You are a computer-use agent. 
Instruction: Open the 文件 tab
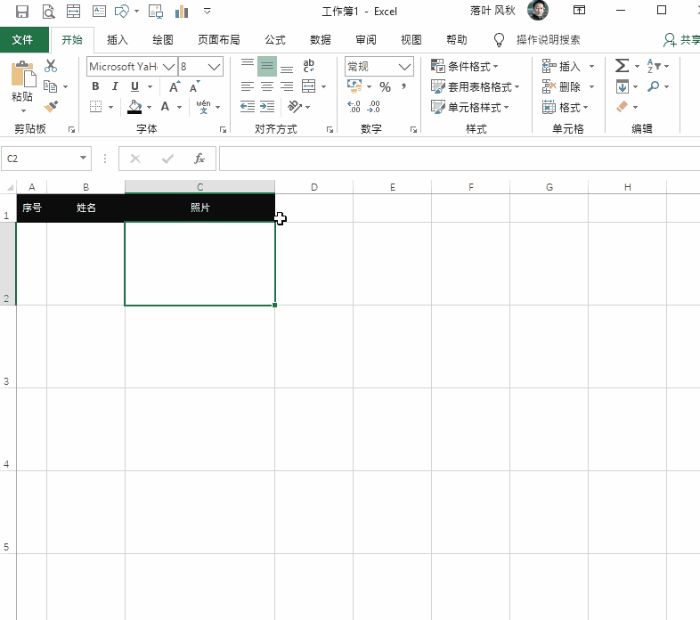coord(22,40)
